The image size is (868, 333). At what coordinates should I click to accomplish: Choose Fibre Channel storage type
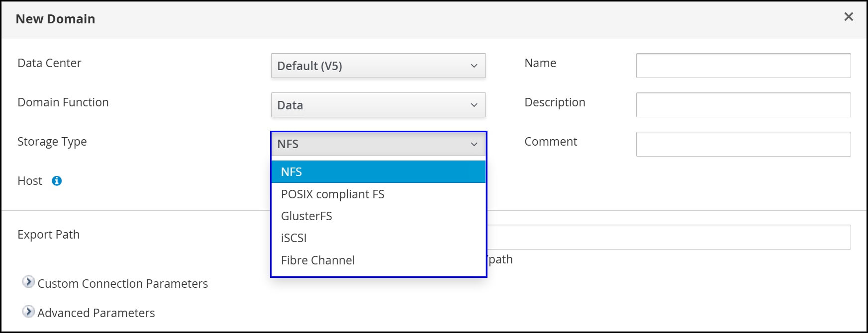coord(378,260)
